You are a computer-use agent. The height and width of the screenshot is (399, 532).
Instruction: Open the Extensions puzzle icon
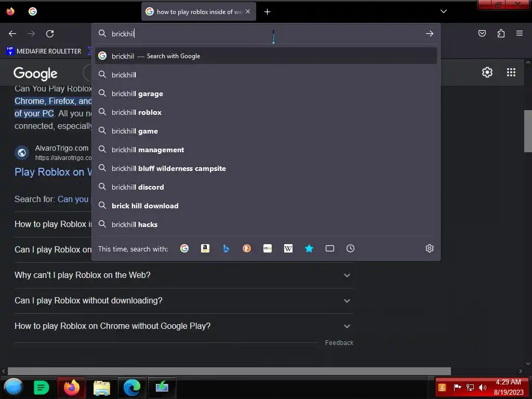click(x=501, y=33)
